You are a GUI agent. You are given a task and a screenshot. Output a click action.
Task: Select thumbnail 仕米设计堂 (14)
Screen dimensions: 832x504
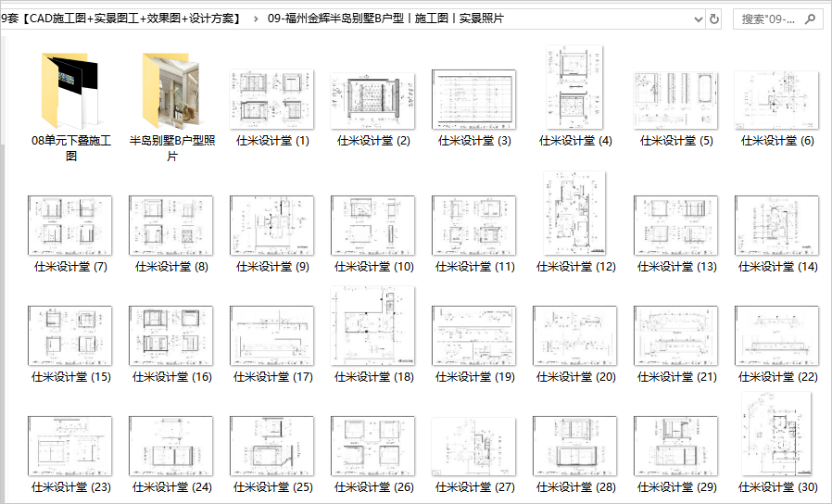(x=776, y=225)
